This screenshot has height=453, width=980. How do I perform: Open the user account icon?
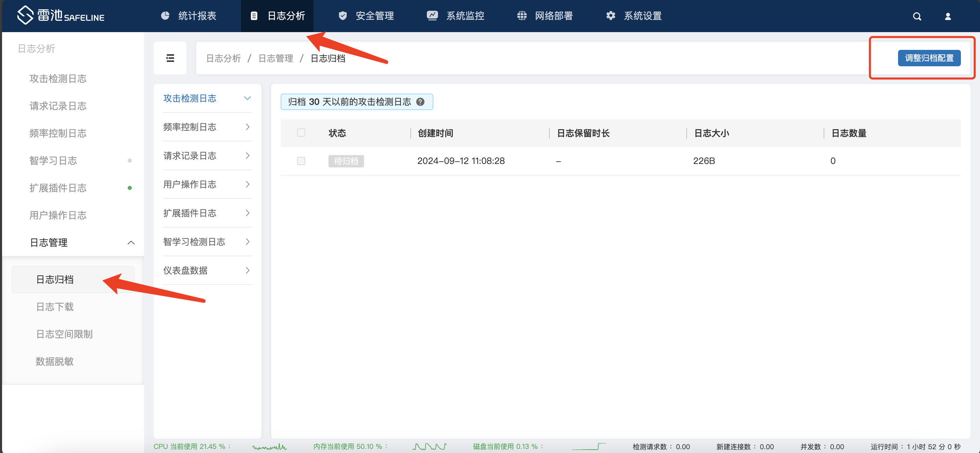click(948, 16)
